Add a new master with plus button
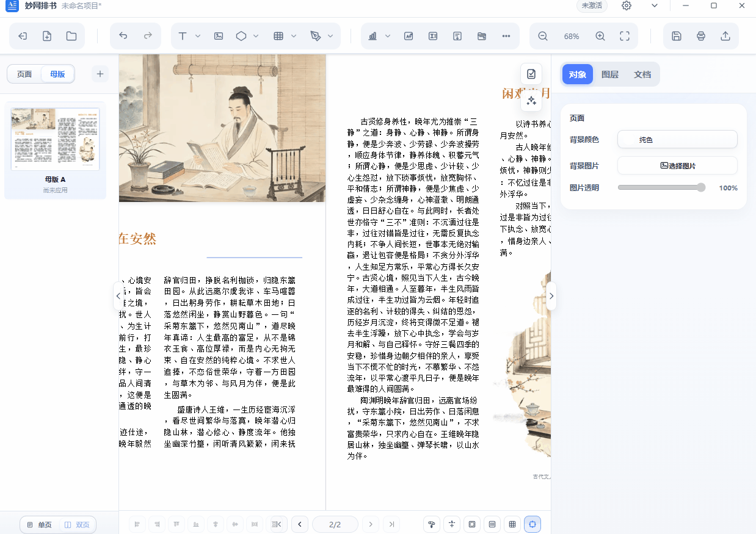The height and width of the screenshot is (534, 756). click(100, 74)
